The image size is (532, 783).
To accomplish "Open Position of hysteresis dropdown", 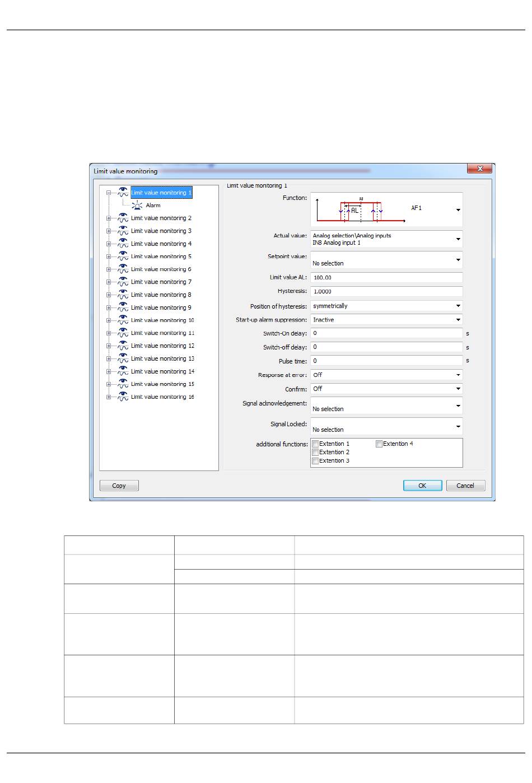I will [458, 306].
